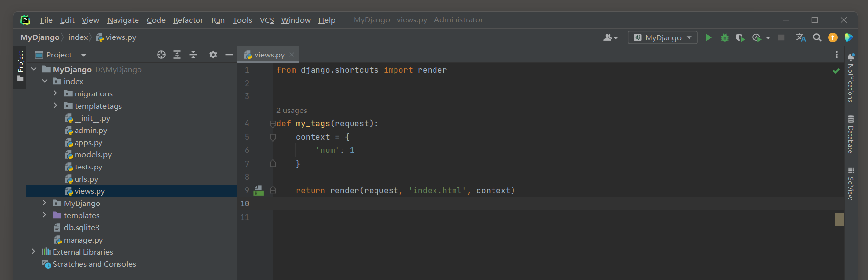Open editor tabs three-dot menu
This screenshot has width=868, height=280.
[837, 55]
